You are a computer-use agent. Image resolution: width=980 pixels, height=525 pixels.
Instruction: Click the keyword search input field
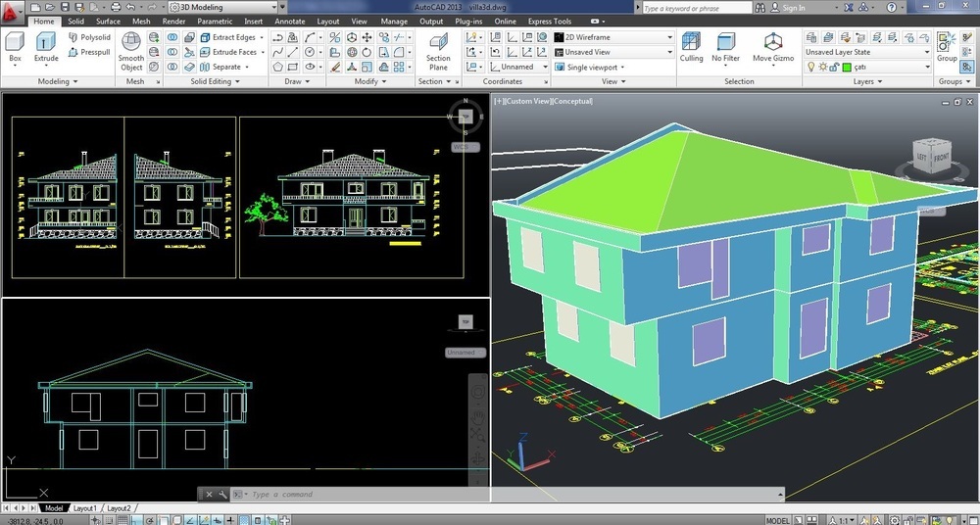tap(697, 8)
